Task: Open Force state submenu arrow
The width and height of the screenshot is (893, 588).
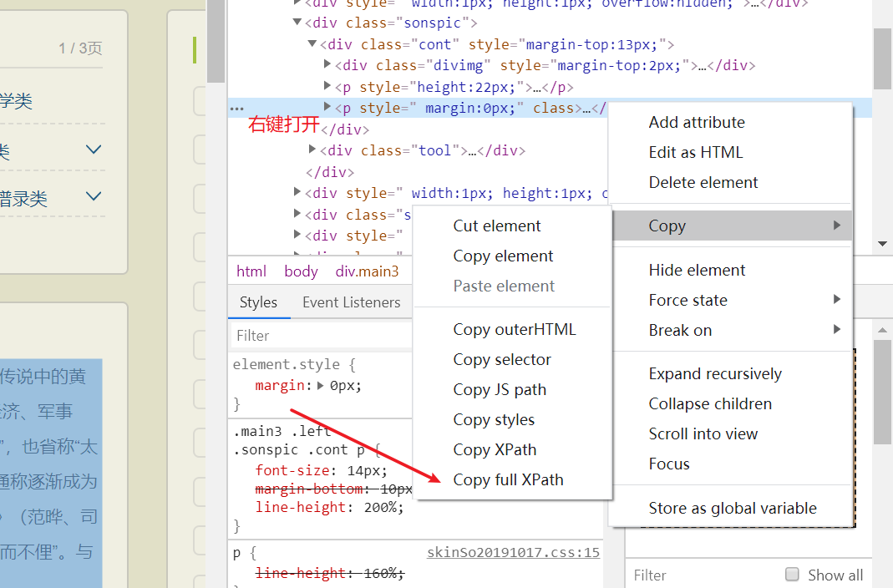Action: [837, 299]
